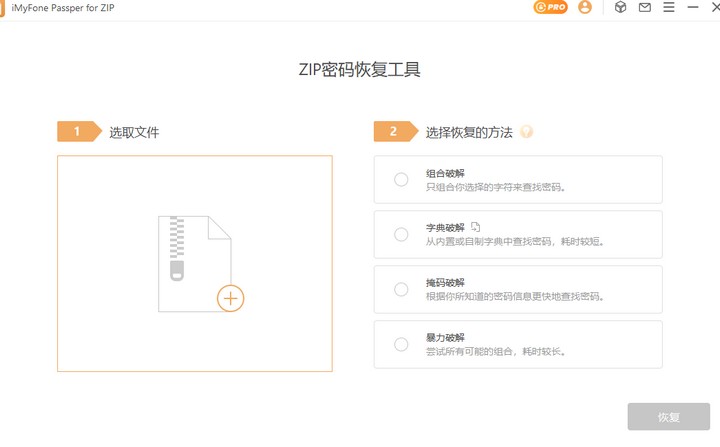Click the step 1 选取文件 label

coord(134,132)
